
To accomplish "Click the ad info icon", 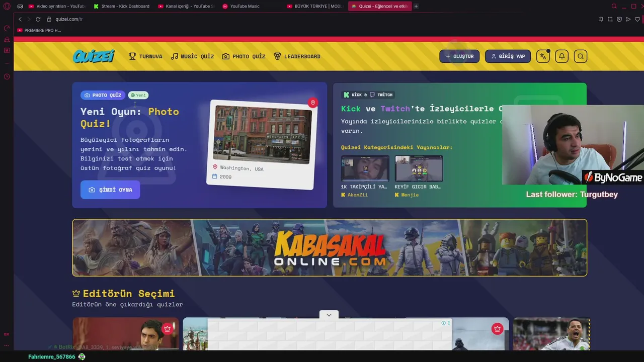I will [443, 323].
